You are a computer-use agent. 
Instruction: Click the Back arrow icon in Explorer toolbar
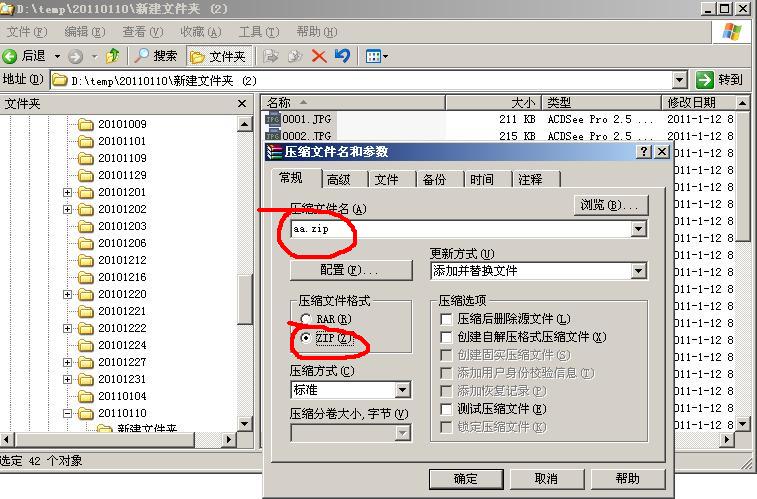9,56
